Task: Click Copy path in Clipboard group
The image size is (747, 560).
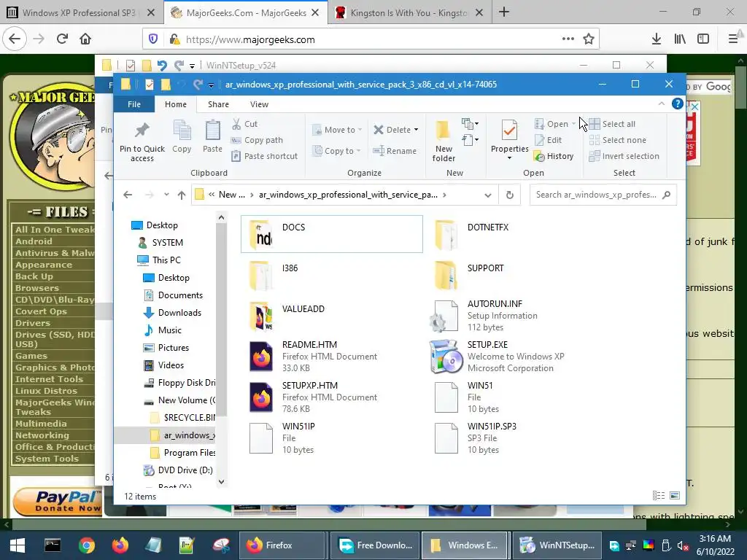Action: click(258, 140)
